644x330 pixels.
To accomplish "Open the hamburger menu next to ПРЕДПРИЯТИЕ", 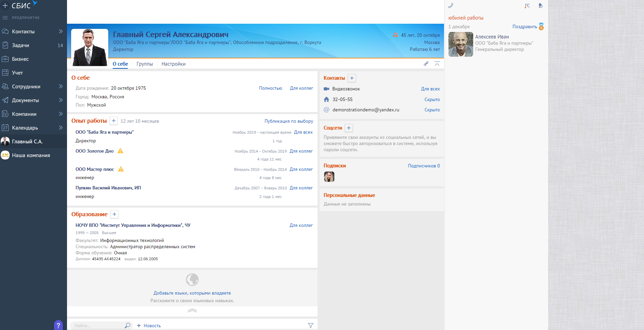I will 5,18.
